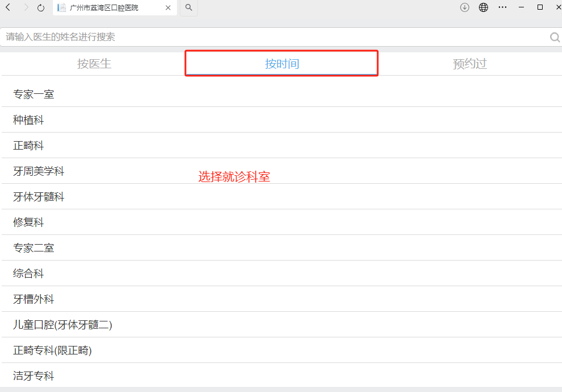Choose the 种植科 department
This screenshot has height=392, width=562.
(28, 120)
